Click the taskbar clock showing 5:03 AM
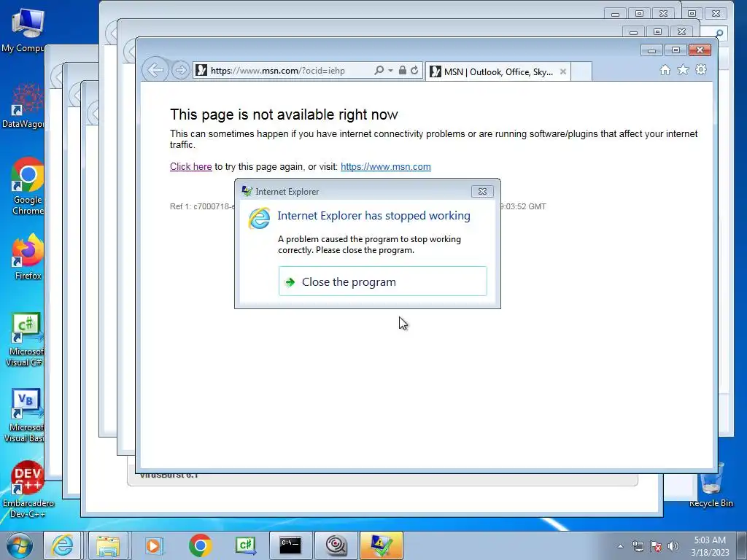 pyautogui.click(x=709, y=545)
